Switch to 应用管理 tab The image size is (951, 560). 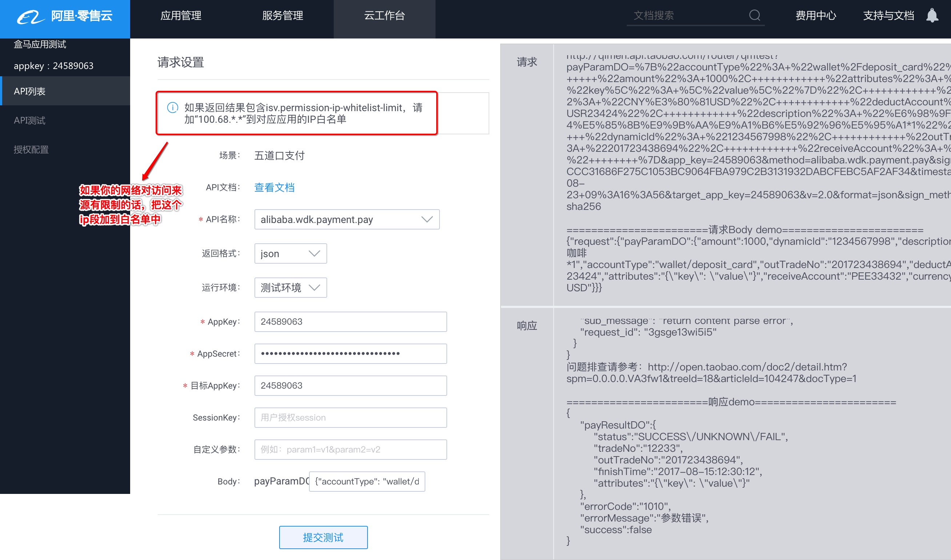click(x=181, y=16)
